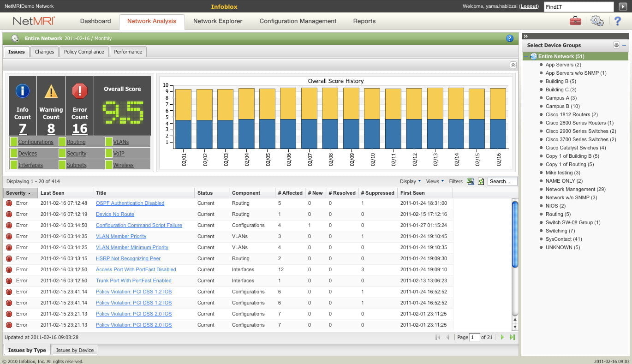The image size is (632, 364).
Task: Select Cisco Catalyst Swiches (4) group
Action: point(576,148)
